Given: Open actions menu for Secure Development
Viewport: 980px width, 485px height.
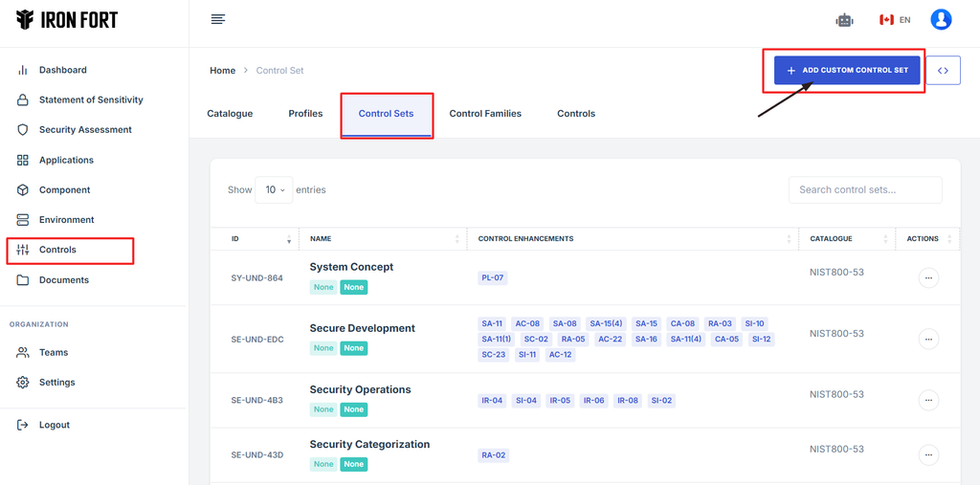Looking at the screenshot, I should pyautogui.click(x=928, y=339).
